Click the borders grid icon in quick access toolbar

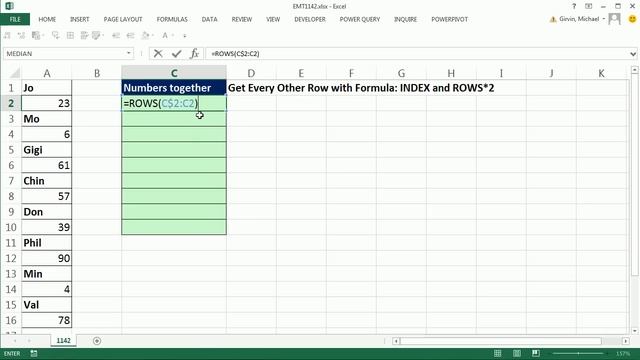pos(70,36)
